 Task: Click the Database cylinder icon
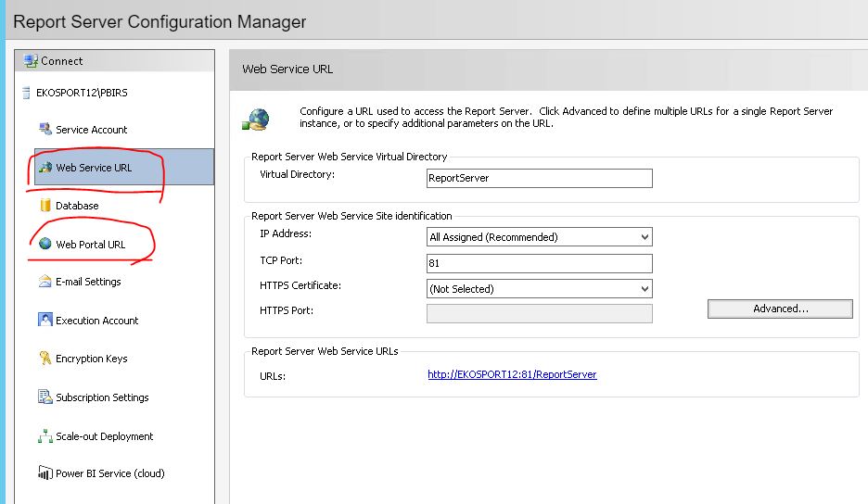tap(45, 206)
